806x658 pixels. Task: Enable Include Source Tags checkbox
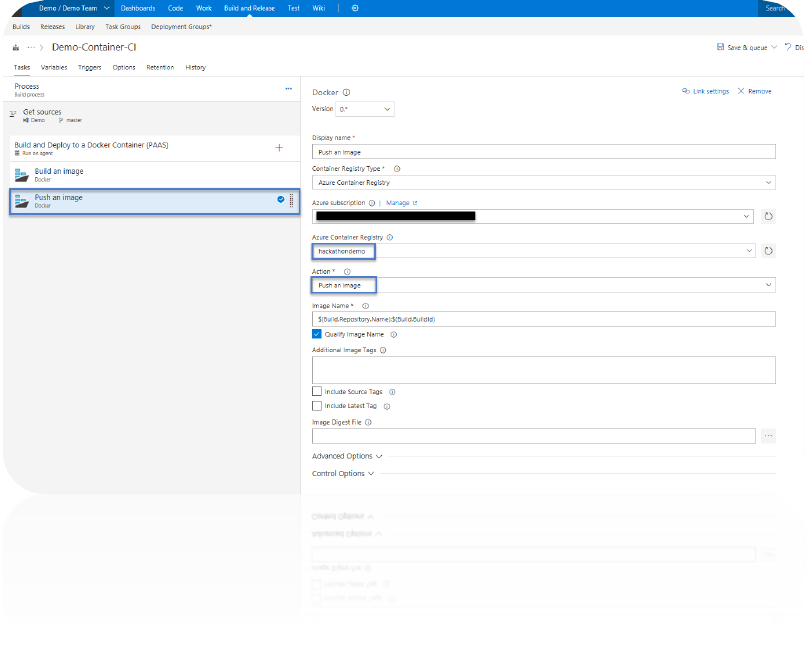tap(317, 391)
